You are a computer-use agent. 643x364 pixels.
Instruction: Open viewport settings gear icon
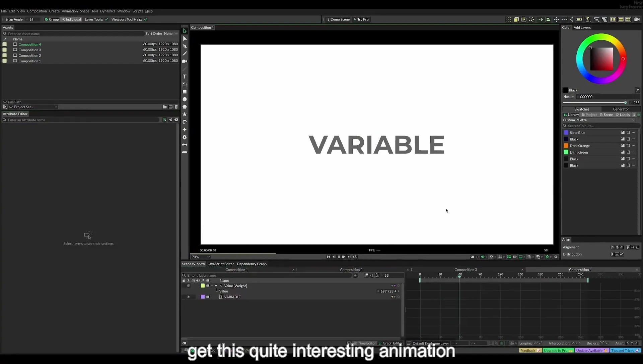[x=556, y=257]
